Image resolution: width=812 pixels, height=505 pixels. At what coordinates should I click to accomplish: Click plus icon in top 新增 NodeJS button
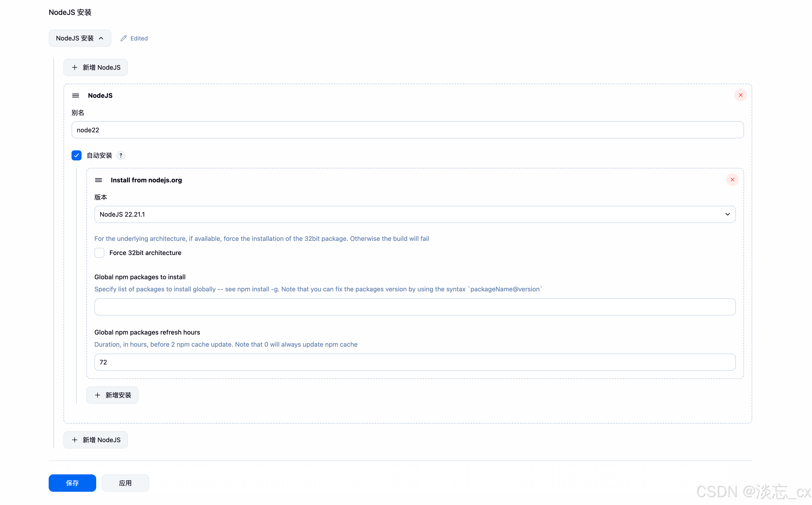(75, 67)
